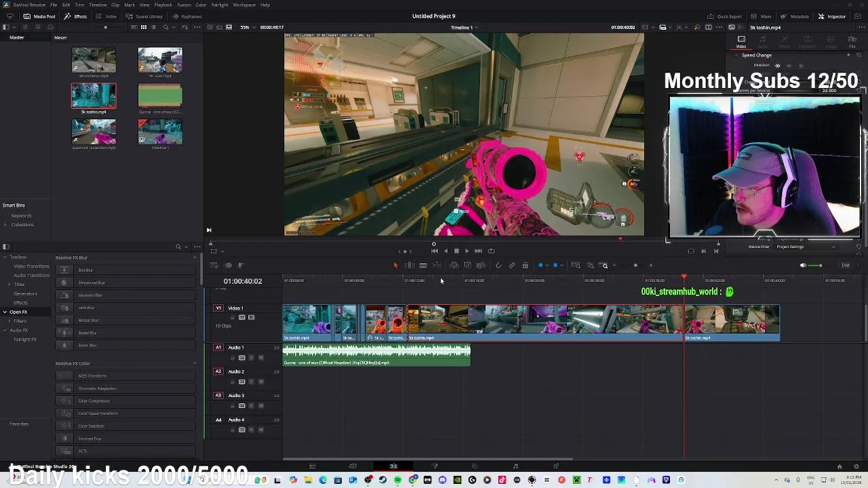This screenshot has width=868, height=488.
Task: Select Video Transitions in the effects library
Action: (31, 266)
